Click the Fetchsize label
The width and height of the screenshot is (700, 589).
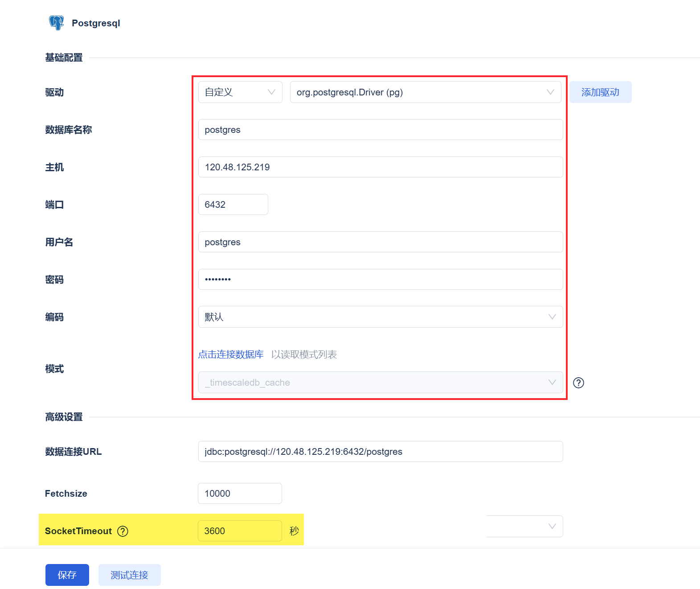(x=66, y=494)
